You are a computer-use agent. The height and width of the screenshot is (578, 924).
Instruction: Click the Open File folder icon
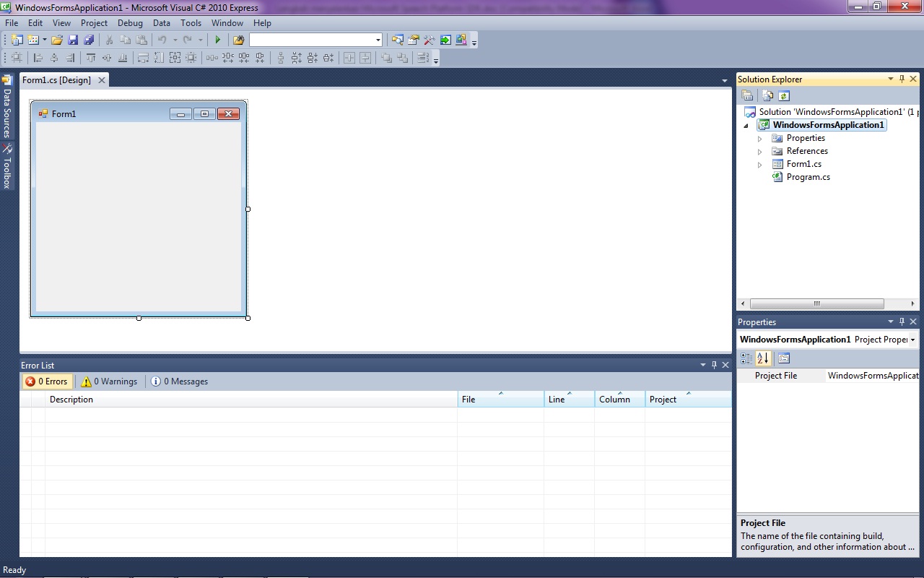click(57, 40)
